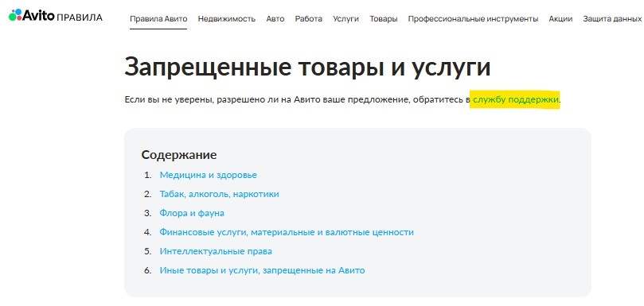The image size is (644, 306).
Task: Go to the Авто section
Action: [275, 19]
